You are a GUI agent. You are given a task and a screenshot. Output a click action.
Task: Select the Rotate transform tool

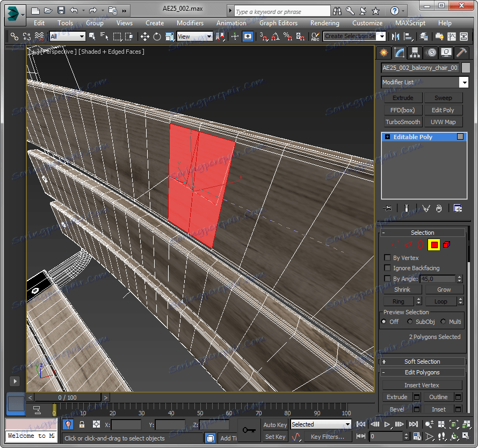(157, 37)
